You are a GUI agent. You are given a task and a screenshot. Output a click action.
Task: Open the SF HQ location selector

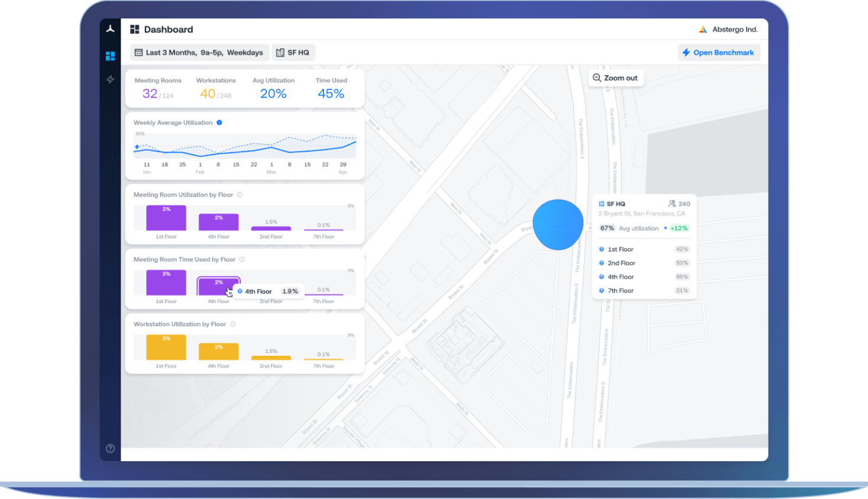tap(293, 52)
